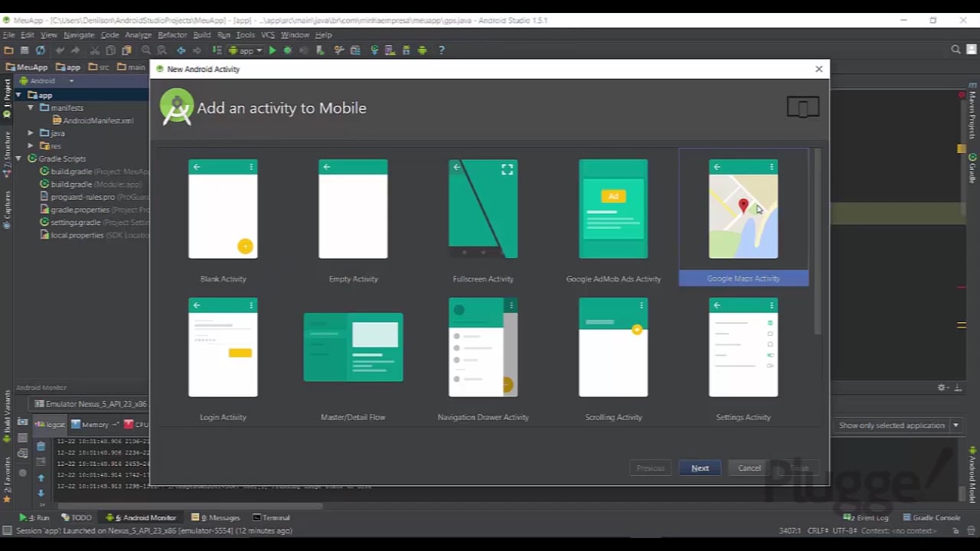The image size is (980, 551).
Task: Click the logcat scroll down arrow icon
Action: tap(41, 493)
